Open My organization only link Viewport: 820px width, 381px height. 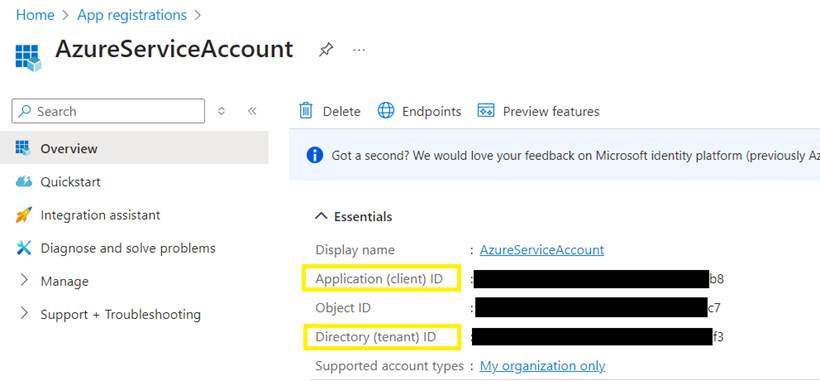pyautogui.click(x=542, y=366)
